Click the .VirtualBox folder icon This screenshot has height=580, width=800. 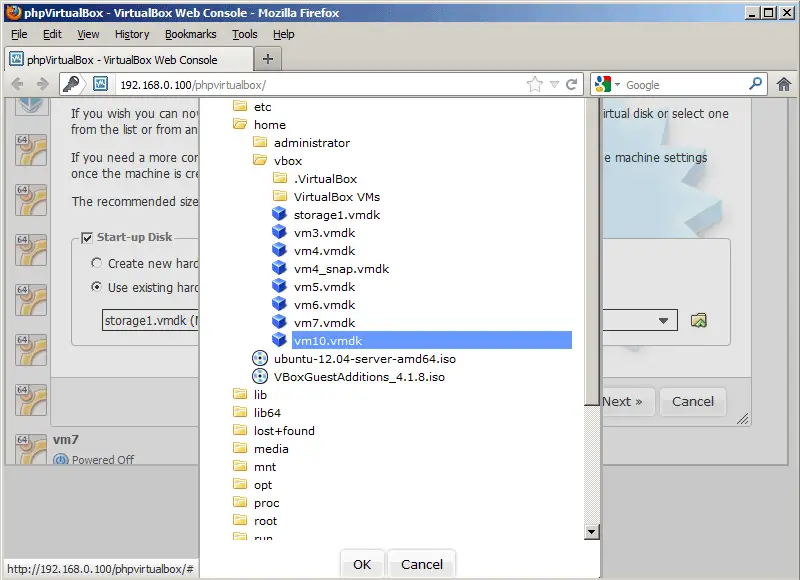coord(280,178)
